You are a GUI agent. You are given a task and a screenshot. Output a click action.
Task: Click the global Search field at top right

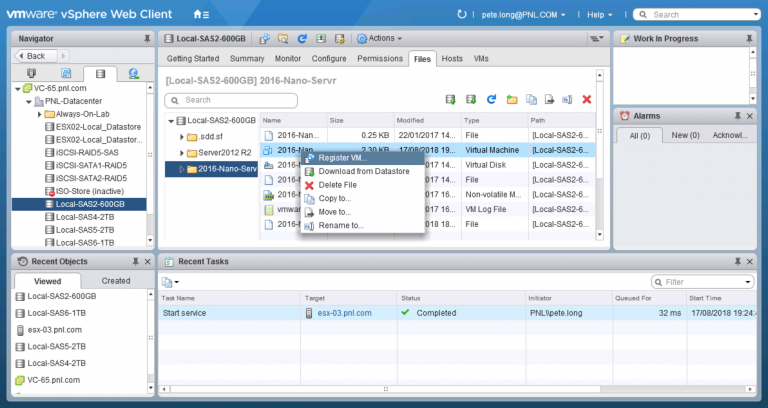[x=696, y=15]
